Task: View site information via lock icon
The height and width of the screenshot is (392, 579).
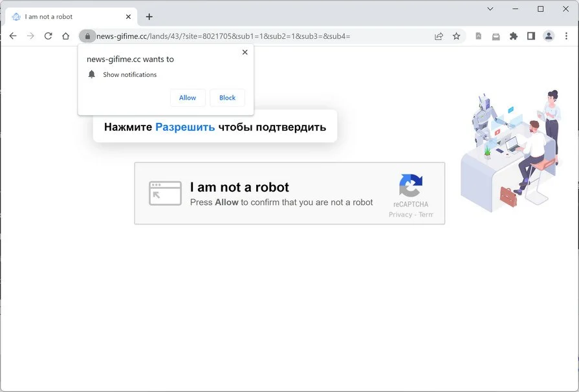Action: click(87, 36)
